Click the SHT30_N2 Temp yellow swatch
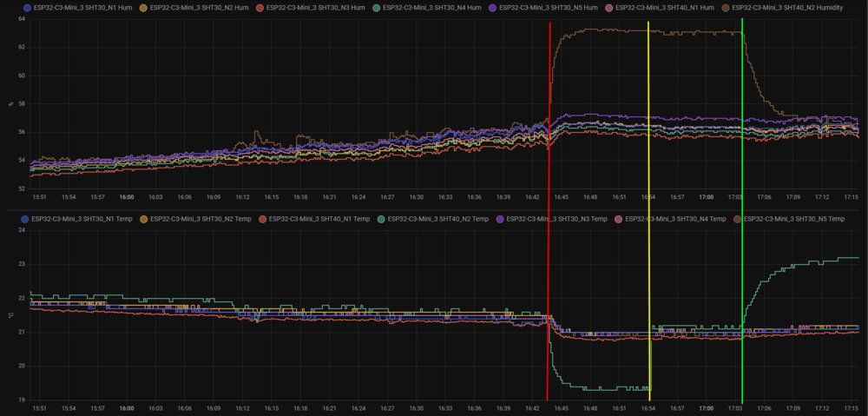Image resolution: width=868 pixels, height=416 pixels. tap(143, 219)
